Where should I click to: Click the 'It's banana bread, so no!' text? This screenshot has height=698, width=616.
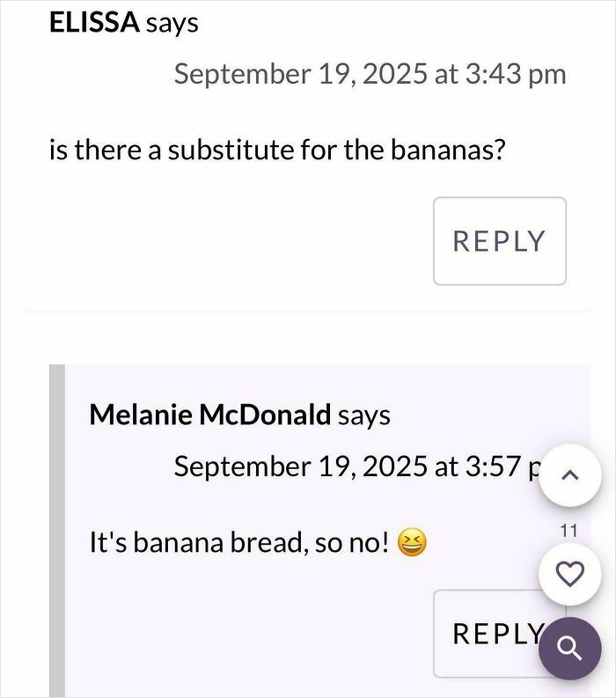pyautogui.click(x=238, y=542)
